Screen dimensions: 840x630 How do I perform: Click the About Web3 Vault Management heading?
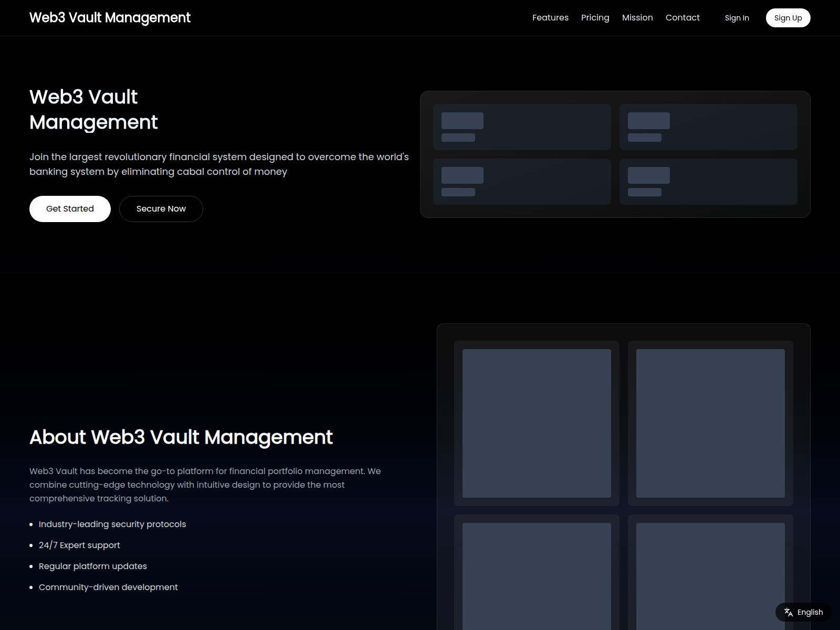point(181,437)
